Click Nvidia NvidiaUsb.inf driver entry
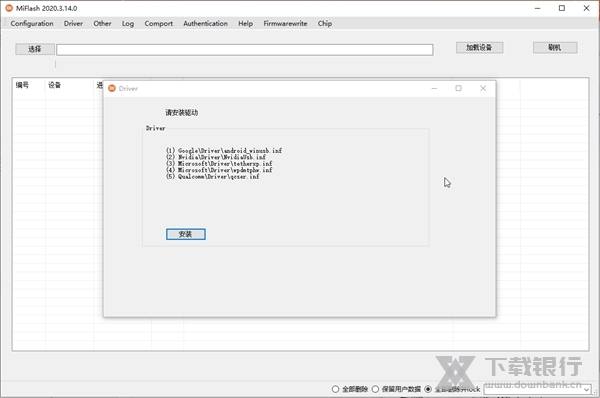The image size is (600, 398). pos(216,157)
